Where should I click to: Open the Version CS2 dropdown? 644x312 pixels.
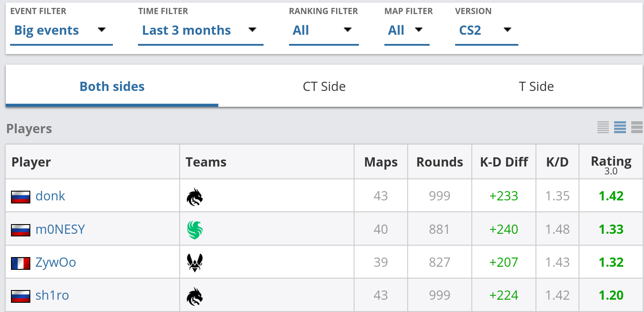click(487, 31)
